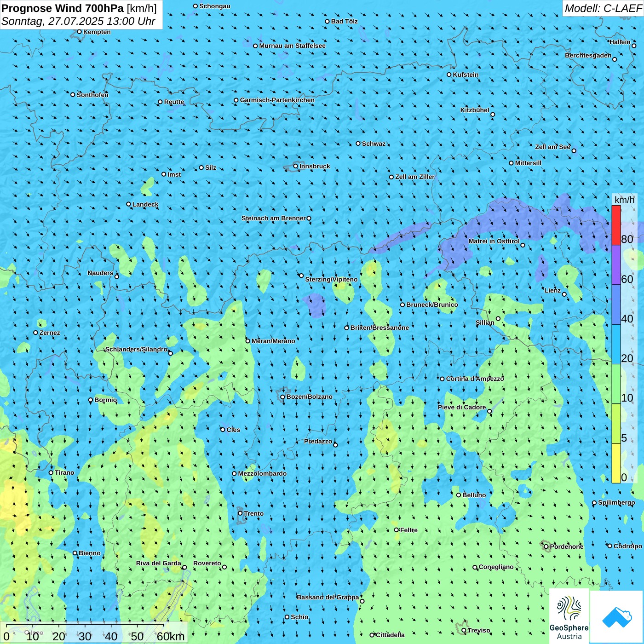644x644 pixels.
Task: Select the yellow 0–5 legend color
Action: [616, 463]
